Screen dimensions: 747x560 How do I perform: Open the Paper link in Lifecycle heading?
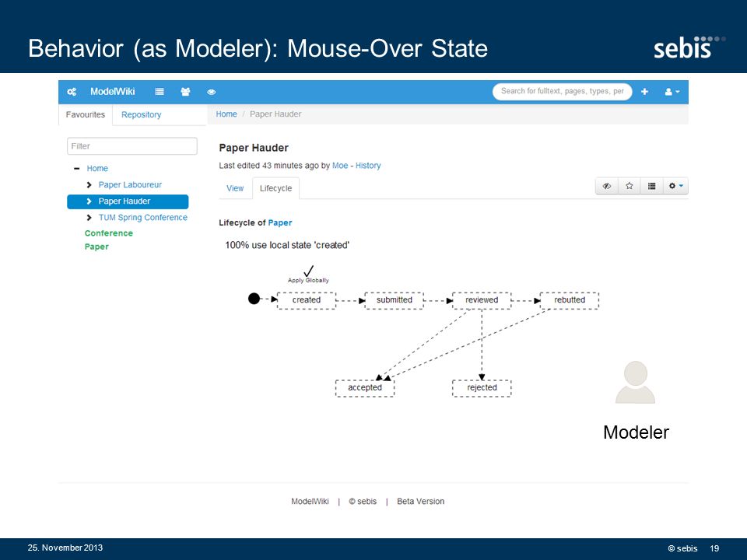click(279, 223)
